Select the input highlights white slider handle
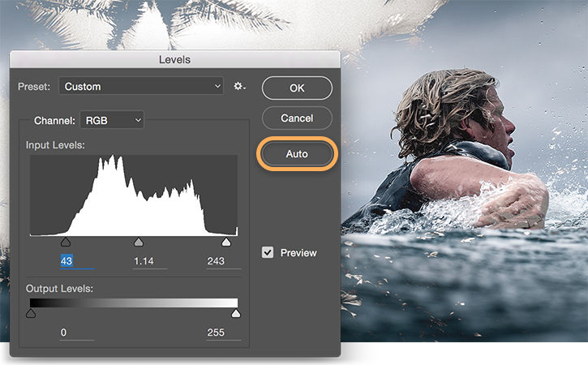Screen dimensions: 588x365 coord(226,242)
